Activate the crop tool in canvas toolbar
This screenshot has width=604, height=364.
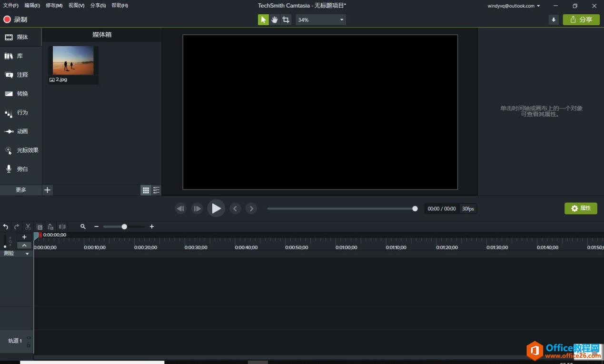(x=286, y=20)
